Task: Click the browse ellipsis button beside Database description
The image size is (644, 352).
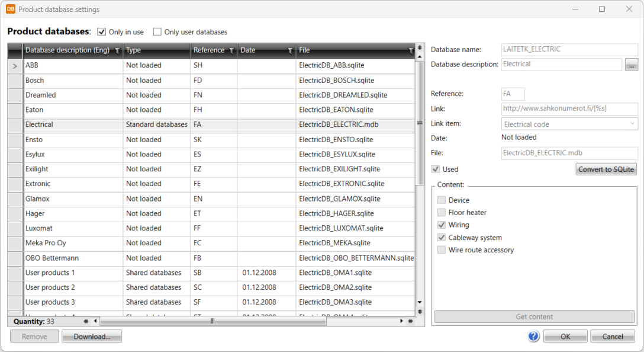Action: pos(631,65)
